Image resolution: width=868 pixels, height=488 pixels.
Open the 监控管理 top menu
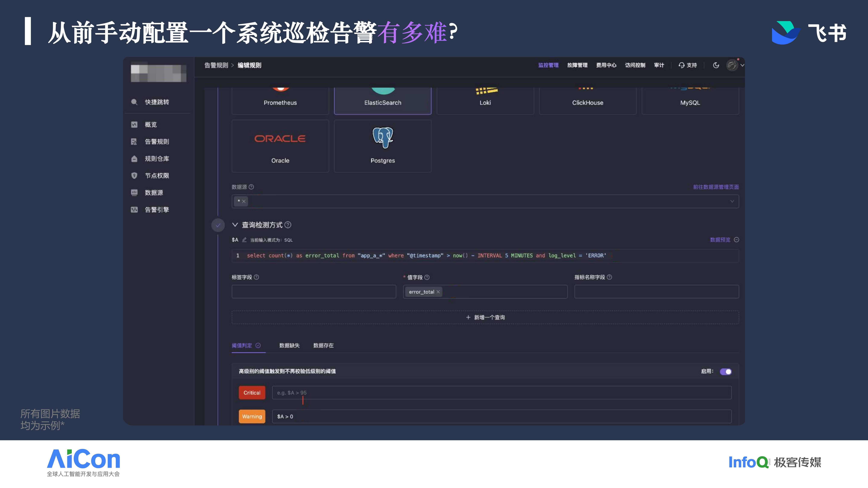click(548, 65)
